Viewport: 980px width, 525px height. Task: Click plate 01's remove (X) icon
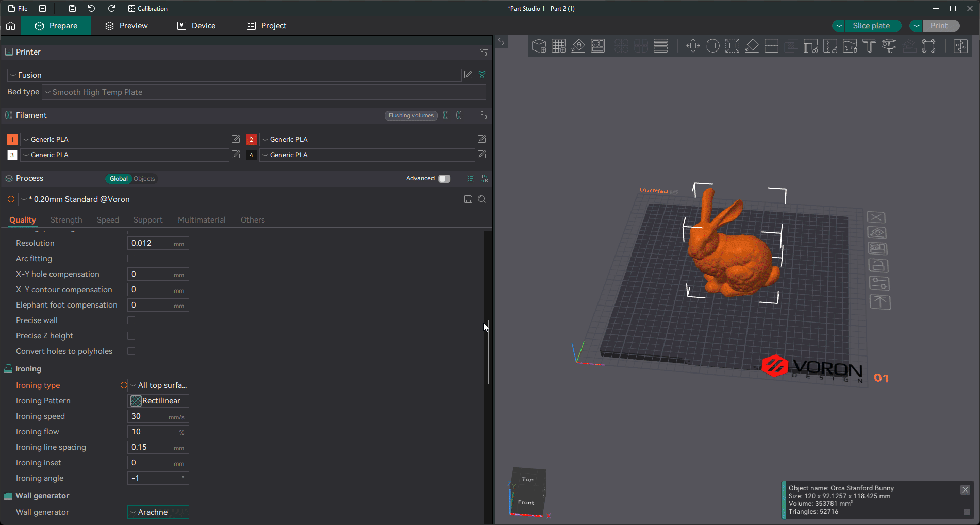coord(876,217)
